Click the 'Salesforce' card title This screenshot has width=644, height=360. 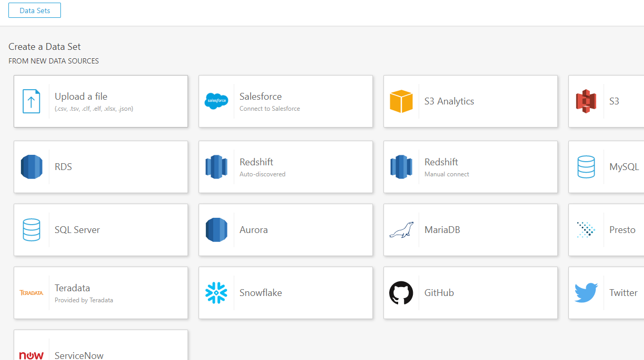261,97
